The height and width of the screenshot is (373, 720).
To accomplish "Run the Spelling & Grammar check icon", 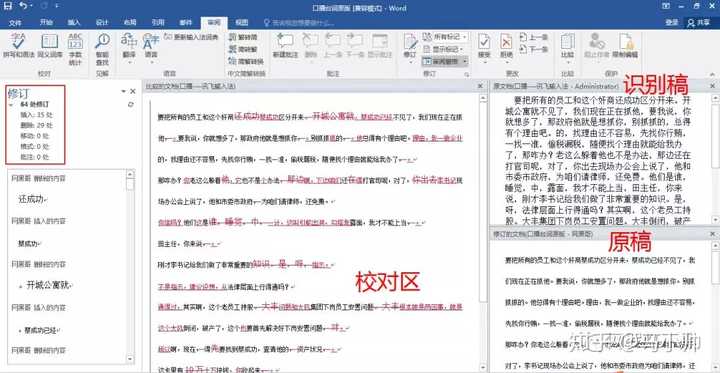I will tap(19, 45).
